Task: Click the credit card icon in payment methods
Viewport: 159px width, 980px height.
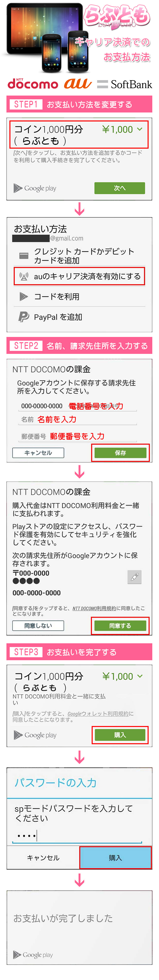Action: [x=24, y=256]
